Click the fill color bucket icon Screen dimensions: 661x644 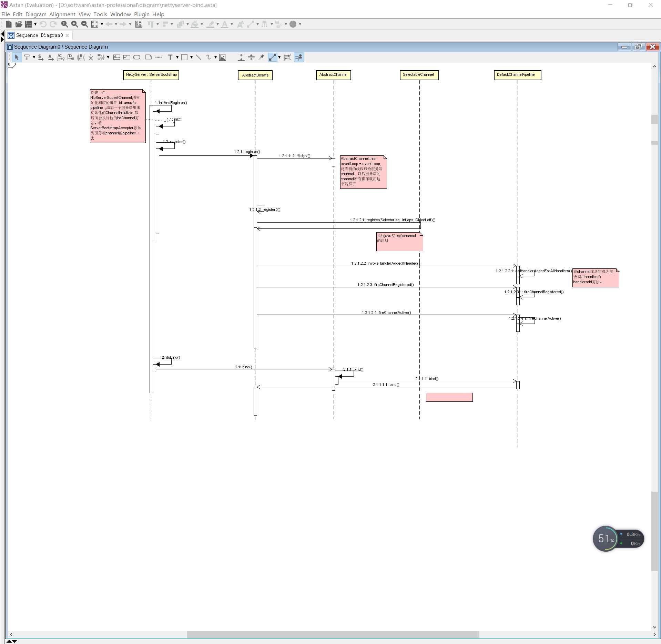click(195, 24)
